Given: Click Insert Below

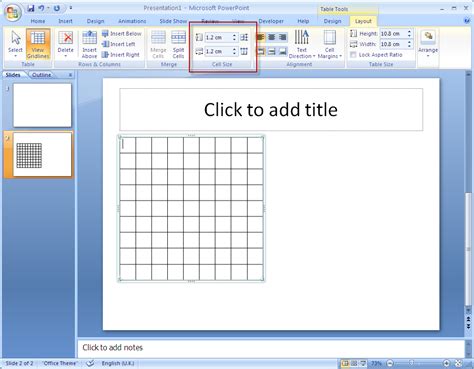Looking at the screenshot, I should (x=122, y=34).
